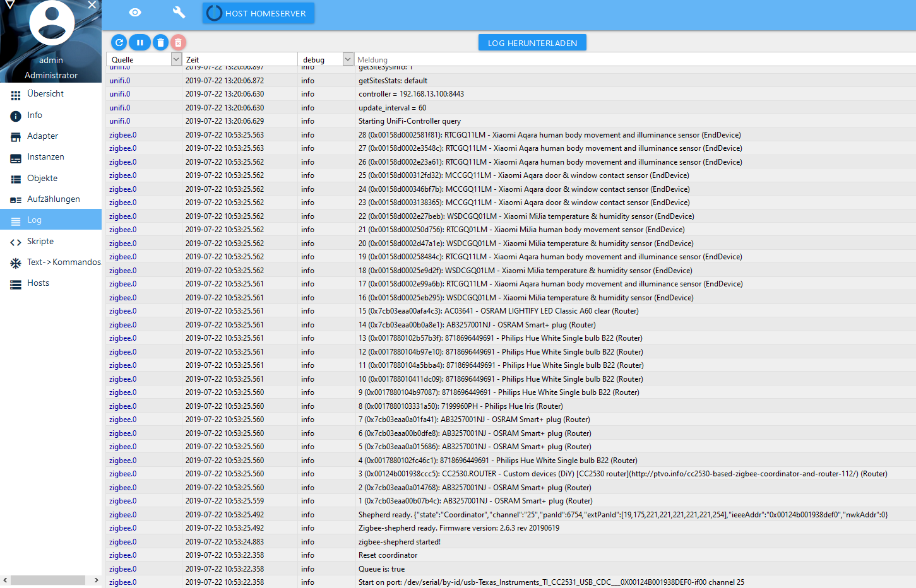The height and width of the screenshot is (588, 916).
Task: Click 'info' level in update_interval row
Action: click(307, 108)
